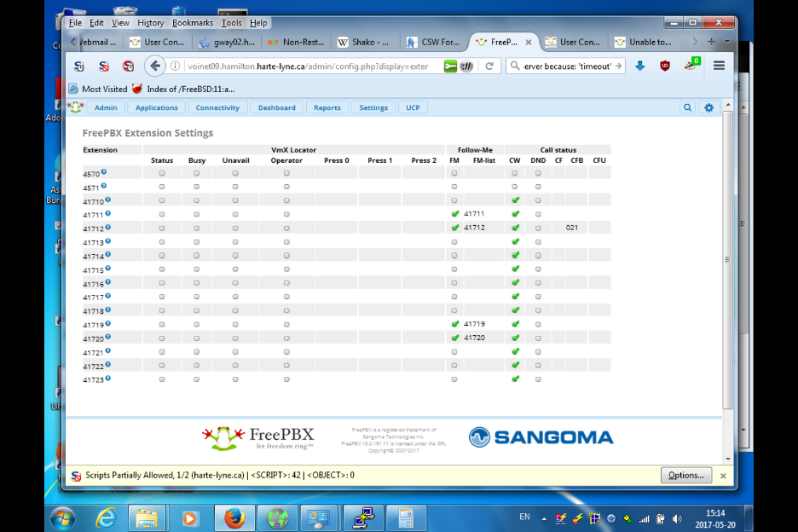Viewport: 798px width, 532px height.
Task: Open the Firefox hamburger menu
Action: point(719,66)
